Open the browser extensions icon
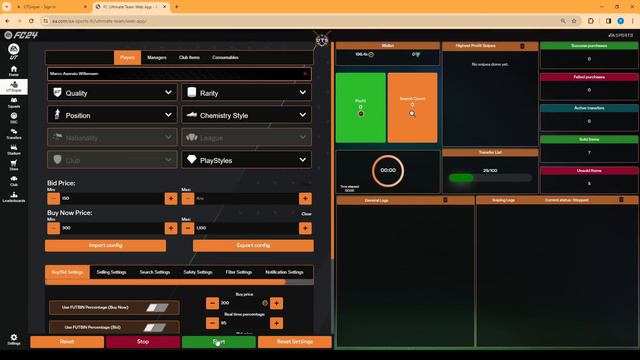Image resolution: width=640 pixels, height=360 pixels. point(591,21)
